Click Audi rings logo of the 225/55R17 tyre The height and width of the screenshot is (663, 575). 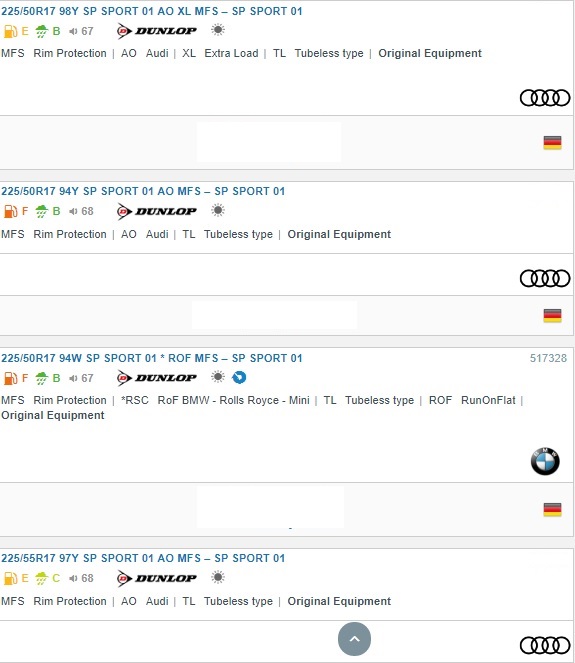tap(545, 645)
